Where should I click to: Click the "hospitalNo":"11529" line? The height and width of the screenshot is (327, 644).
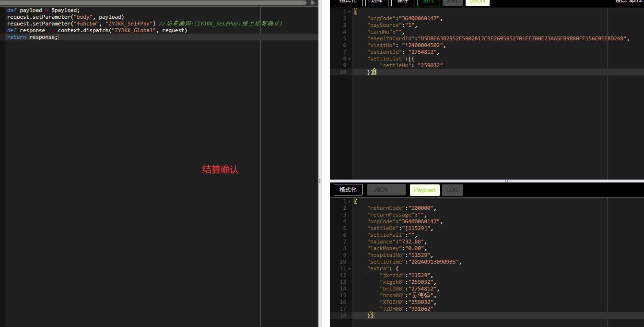(x=400, y=255)
